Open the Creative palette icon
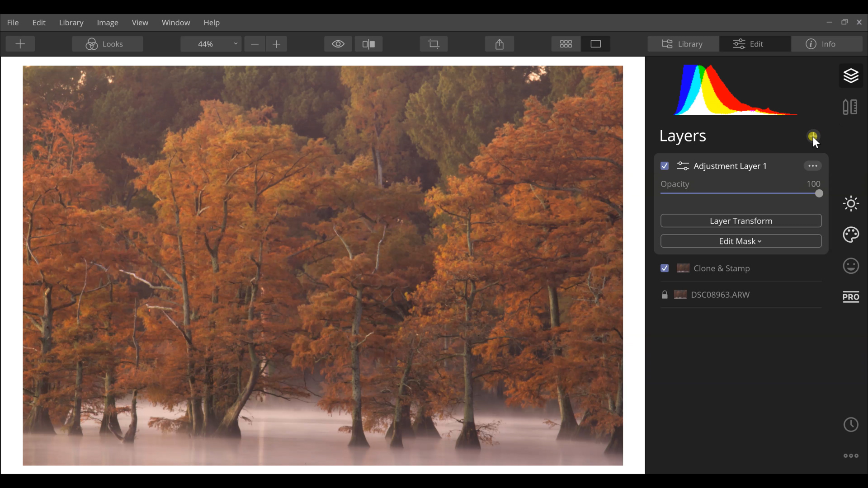This screenshot has height=488, width=868. tap(851, 235)
